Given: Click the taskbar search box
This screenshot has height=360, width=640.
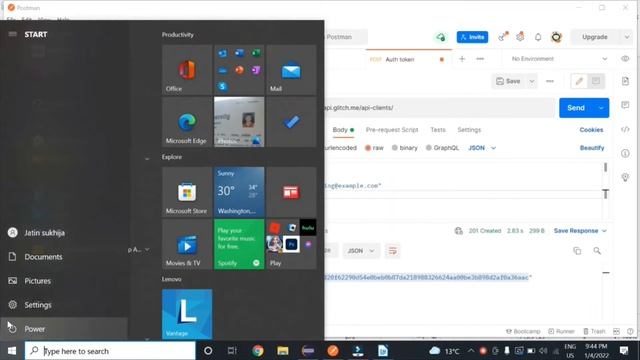Looking at the screenshot, I should click(110, 351).
